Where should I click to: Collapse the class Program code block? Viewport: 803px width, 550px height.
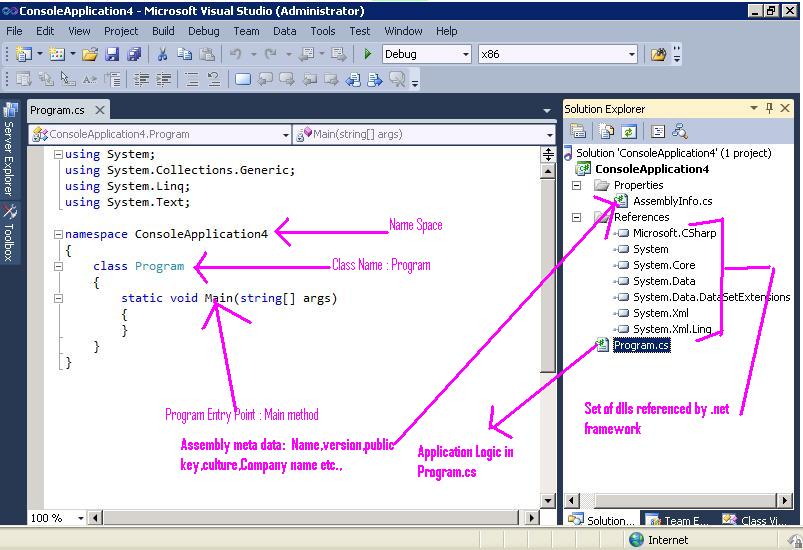[x=58, y=266]
